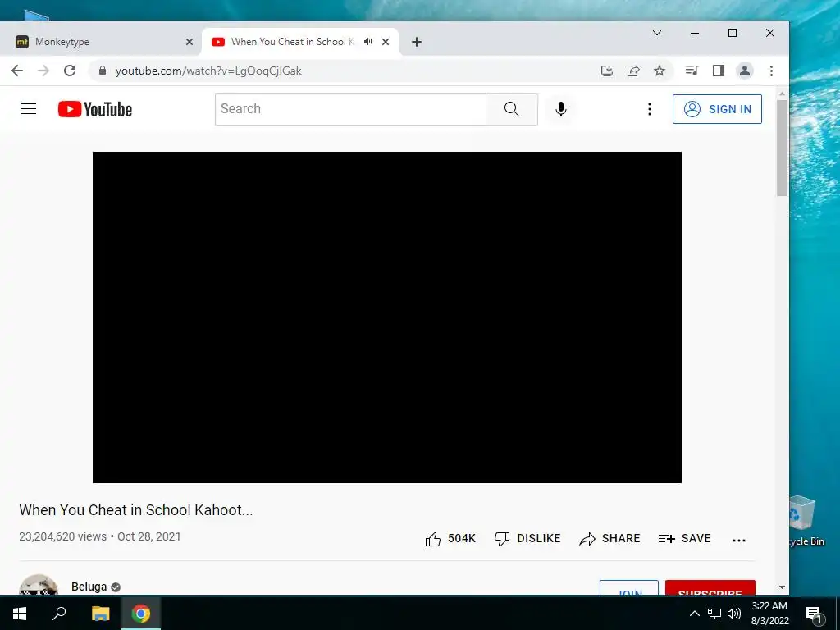Open the Windows Start menu
This screenshot has width=840, height=630.
[20, 614]
